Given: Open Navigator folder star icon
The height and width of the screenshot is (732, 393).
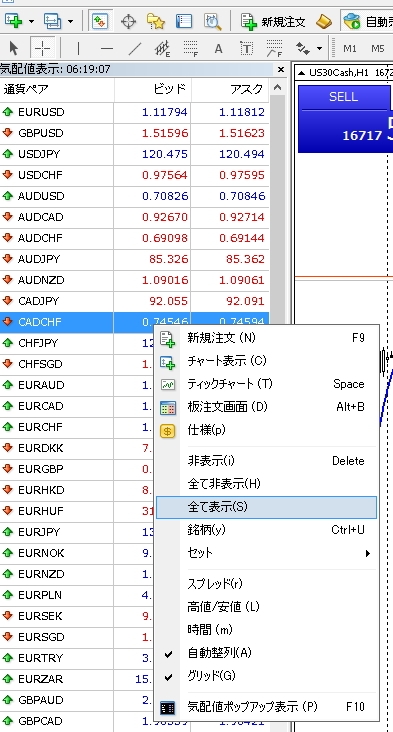Looking at the screenshot, I should tap(156, 21).
